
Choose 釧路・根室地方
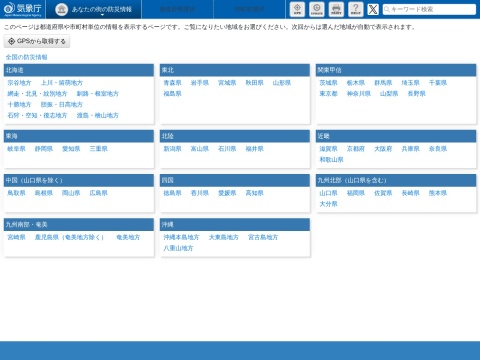(98, 94)
